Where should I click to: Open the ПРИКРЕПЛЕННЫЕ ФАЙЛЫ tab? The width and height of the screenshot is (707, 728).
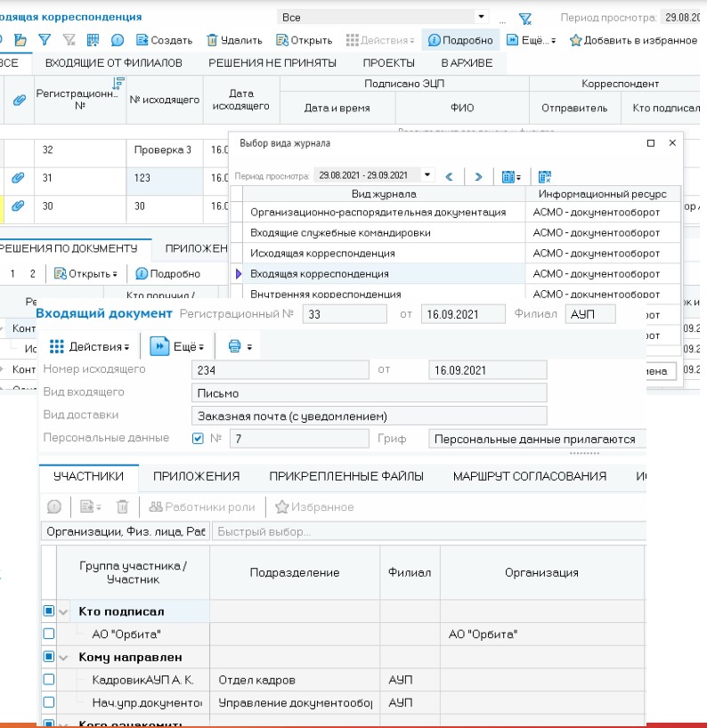point(346,476)
